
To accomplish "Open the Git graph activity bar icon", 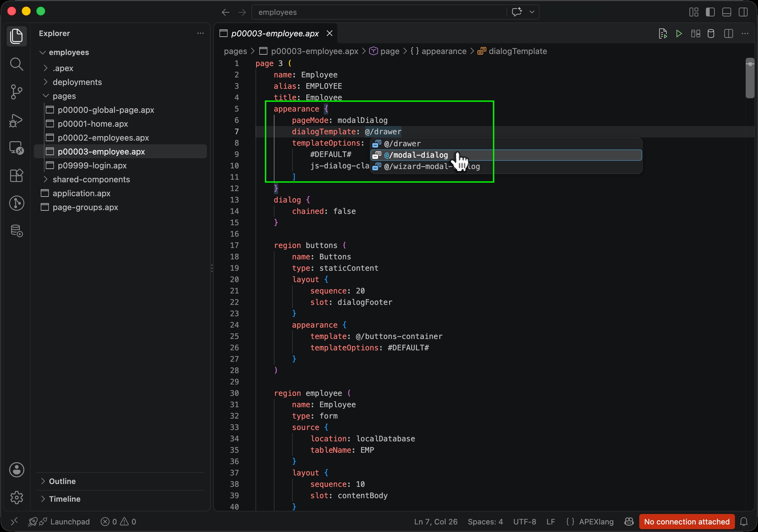I will (16, 203).
